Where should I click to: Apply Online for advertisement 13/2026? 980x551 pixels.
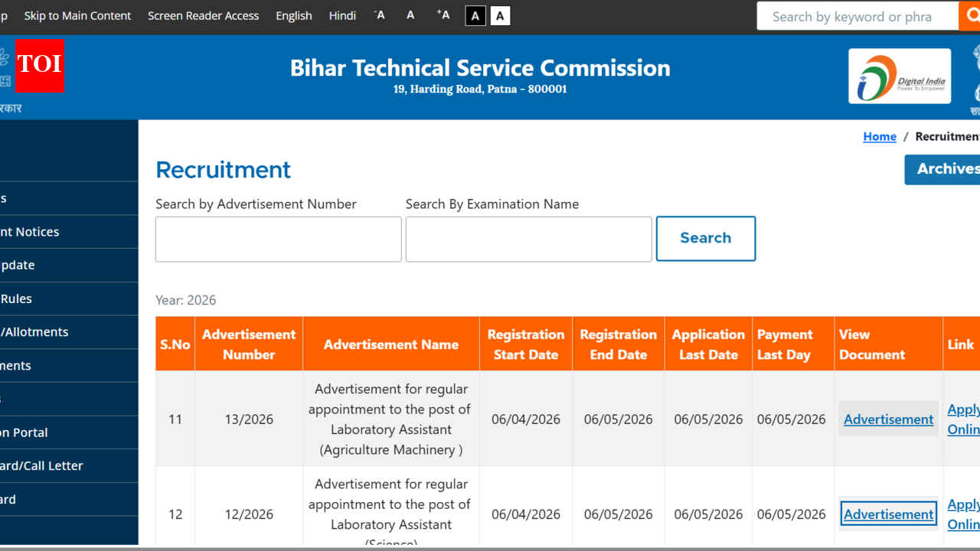963,419
